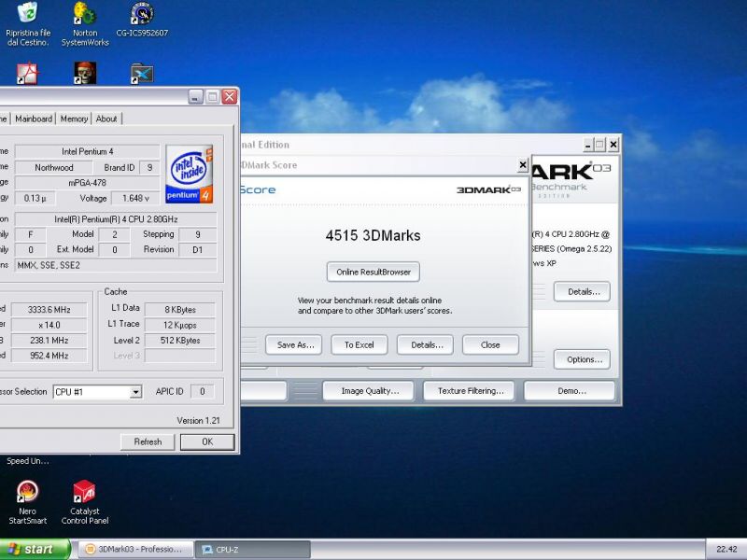747x560 pixels.
Task: Click the '0.13 µ' technology field
Action: pyautogui.click(x=35, y=198)
